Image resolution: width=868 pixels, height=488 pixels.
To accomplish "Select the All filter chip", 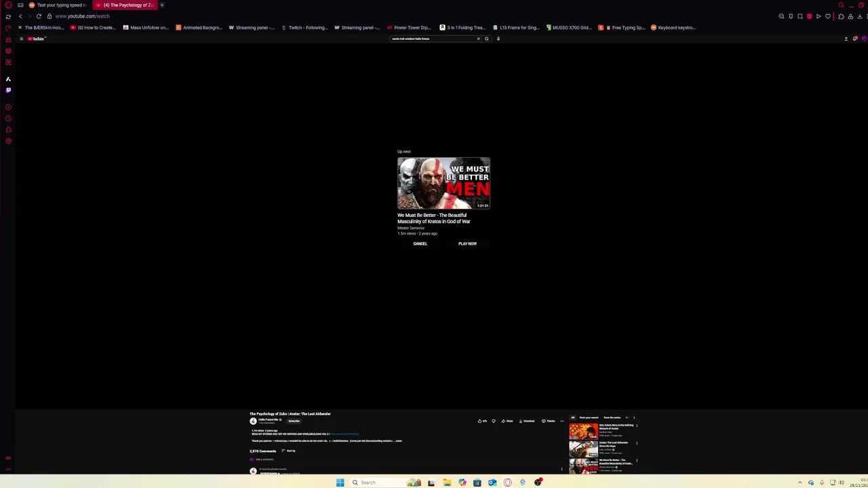I will click(x=572, y=418).
